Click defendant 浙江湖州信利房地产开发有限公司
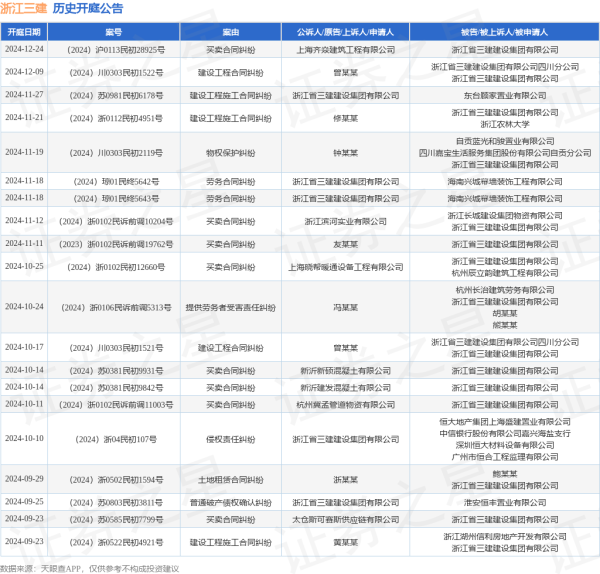Viewport: 600px width, 574px height. [505, 536]
